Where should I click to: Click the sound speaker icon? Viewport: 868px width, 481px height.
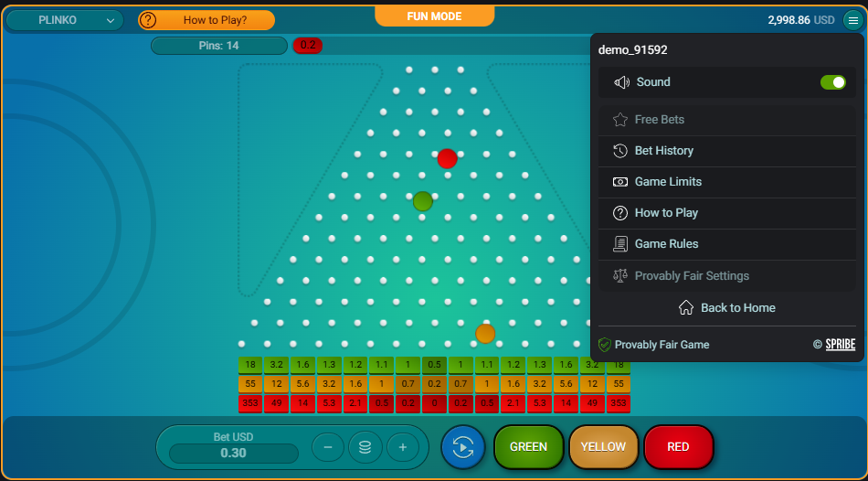621,82
